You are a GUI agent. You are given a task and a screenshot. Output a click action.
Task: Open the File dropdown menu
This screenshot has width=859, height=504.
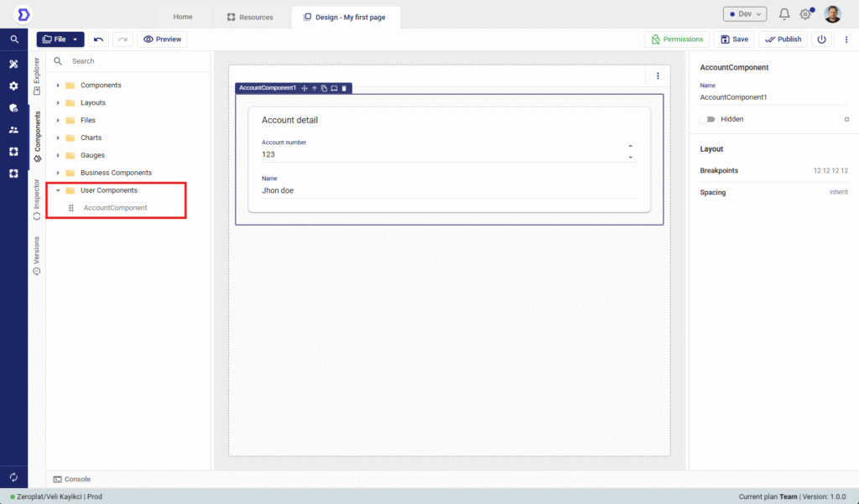point(60,39)
